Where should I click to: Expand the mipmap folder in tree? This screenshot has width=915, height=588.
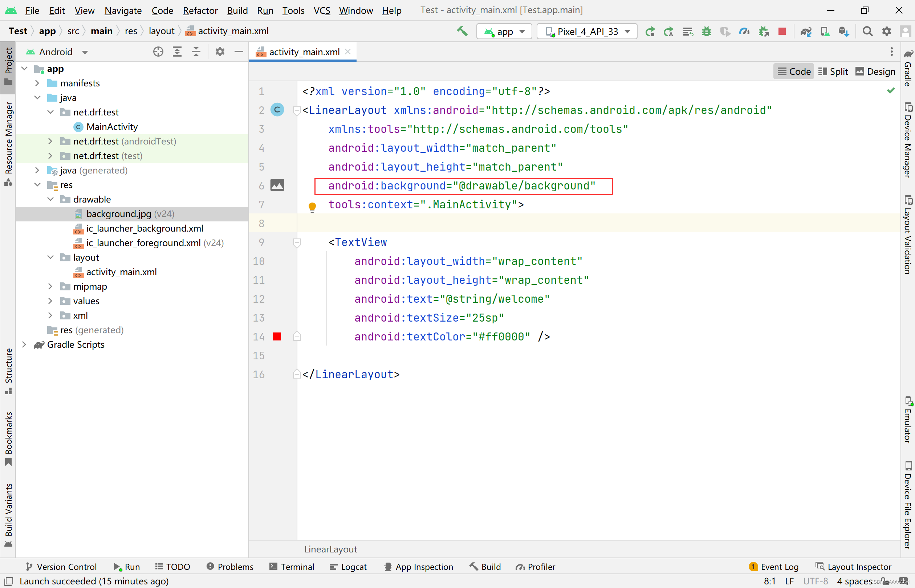coord(50,286)
